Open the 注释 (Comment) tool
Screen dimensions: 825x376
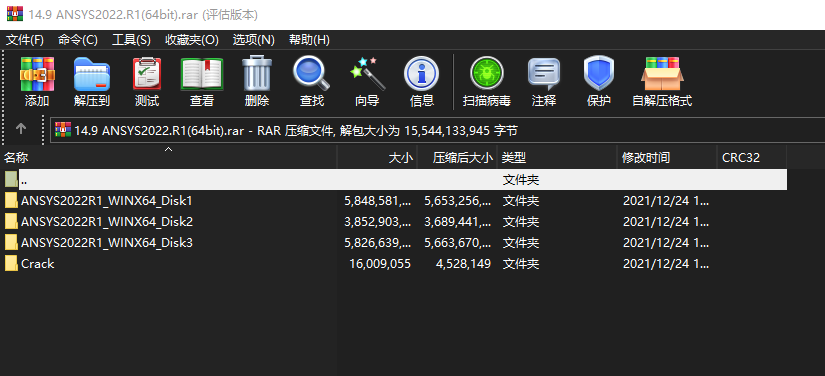[x=544, y=74]
